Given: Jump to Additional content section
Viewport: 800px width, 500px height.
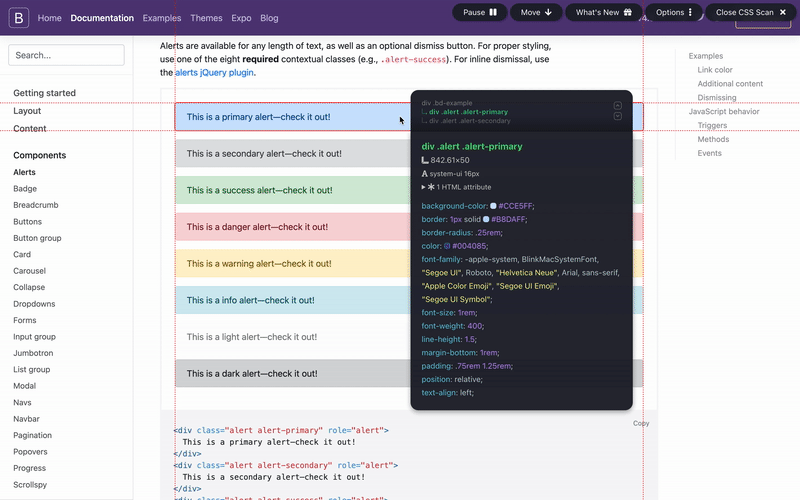Looking at the screenshot, I should coord(730,84).
